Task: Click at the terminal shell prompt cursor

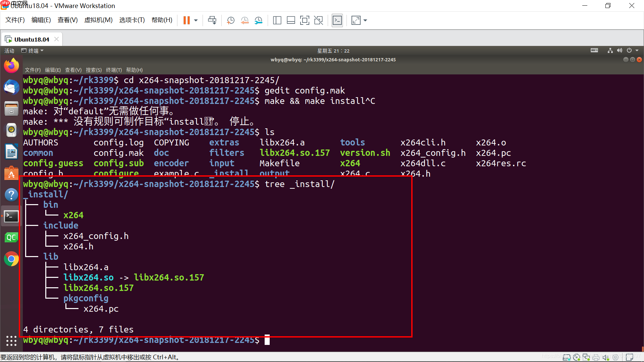Action: pyautogui.click(x=267, y=340)
